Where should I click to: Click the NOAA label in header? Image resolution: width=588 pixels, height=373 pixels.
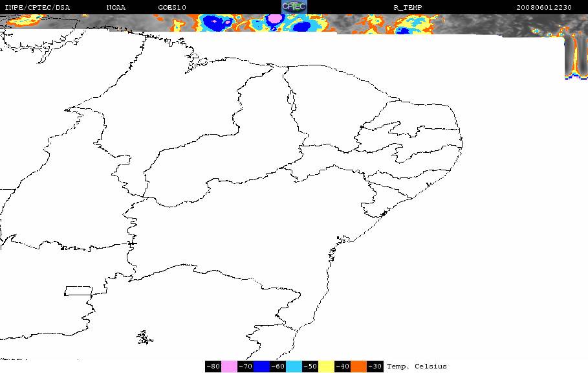[x=116, y=7]
